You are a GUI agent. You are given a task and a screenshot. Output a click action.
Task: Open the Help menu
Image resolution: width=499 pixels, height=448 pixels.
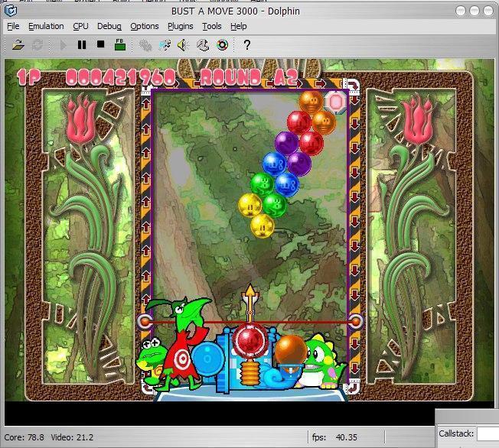coord(239,26)
